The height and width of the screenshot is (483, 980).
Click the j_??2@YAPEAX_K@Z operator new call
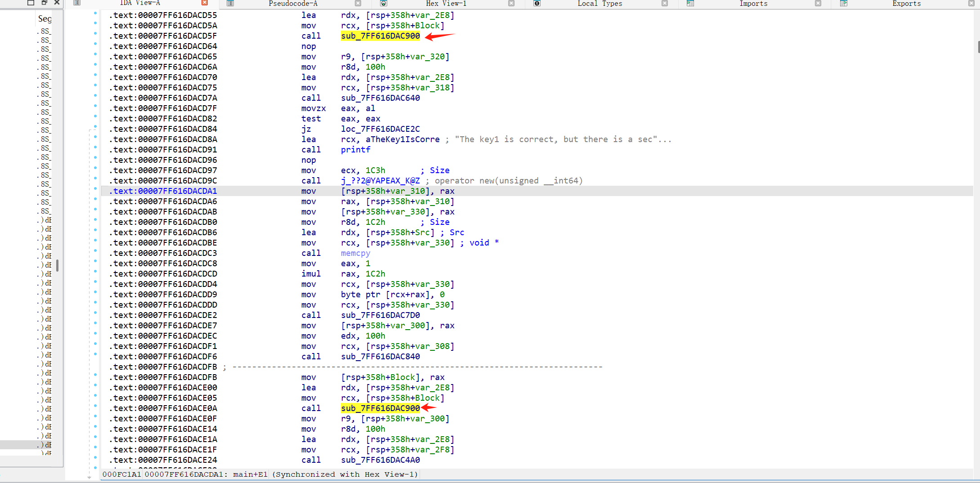tap(380, 181)
